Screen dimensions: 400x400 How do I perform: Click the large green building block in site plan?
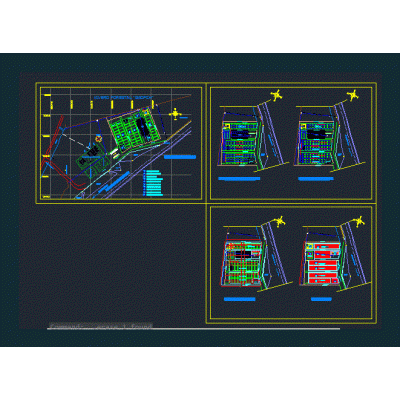pos(134,131)
